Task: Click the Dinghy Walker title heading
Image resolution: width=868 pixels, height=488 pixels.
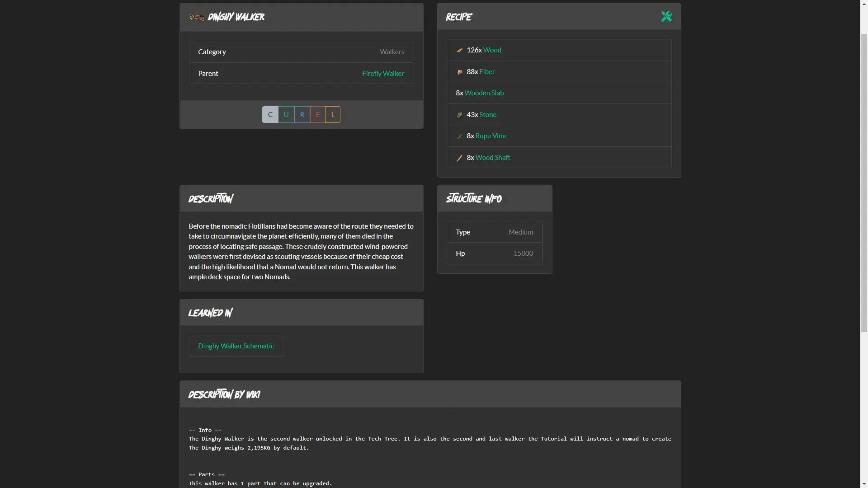Action: tap(236, 17)
